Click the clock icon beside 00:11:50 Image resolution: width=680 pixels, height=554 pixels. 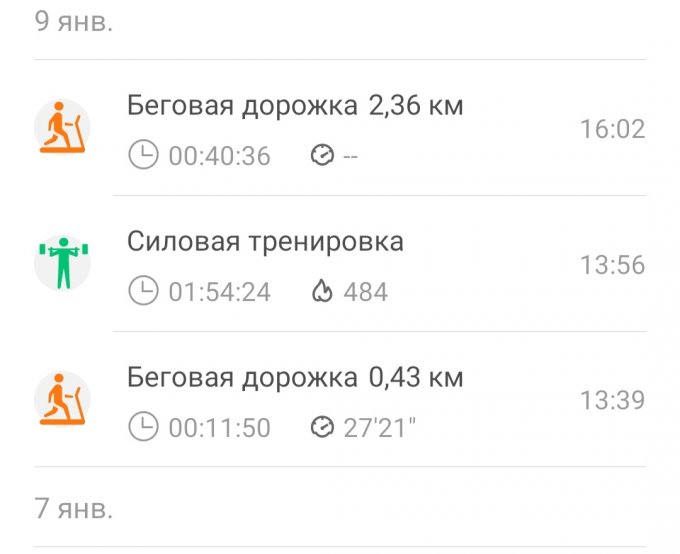(x=144, y=427)
